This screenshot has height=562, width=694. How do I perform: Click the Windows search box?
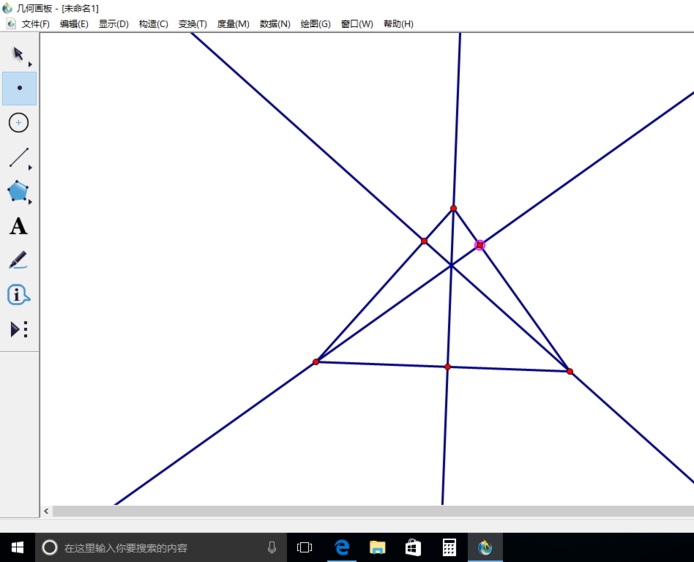pos(160,548)
